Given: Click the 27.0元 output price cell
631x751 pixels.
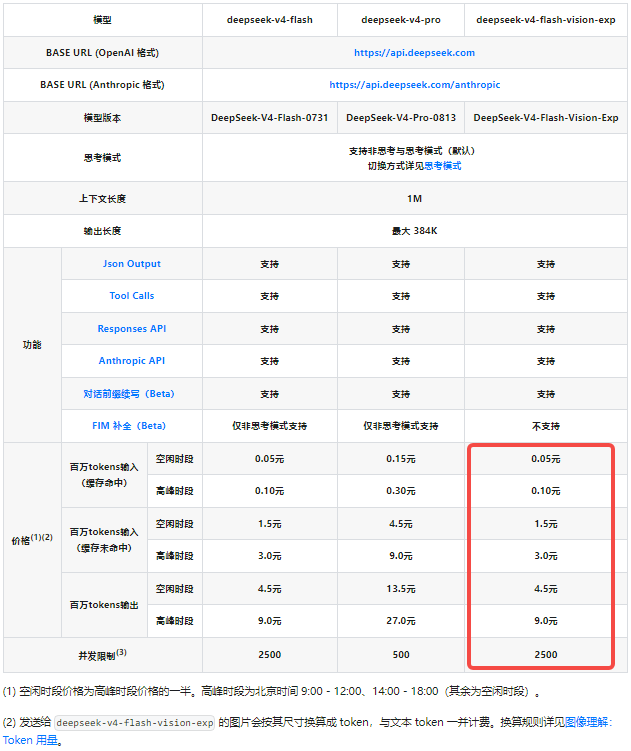Looking at the screenshot, I should click(401, 621).
